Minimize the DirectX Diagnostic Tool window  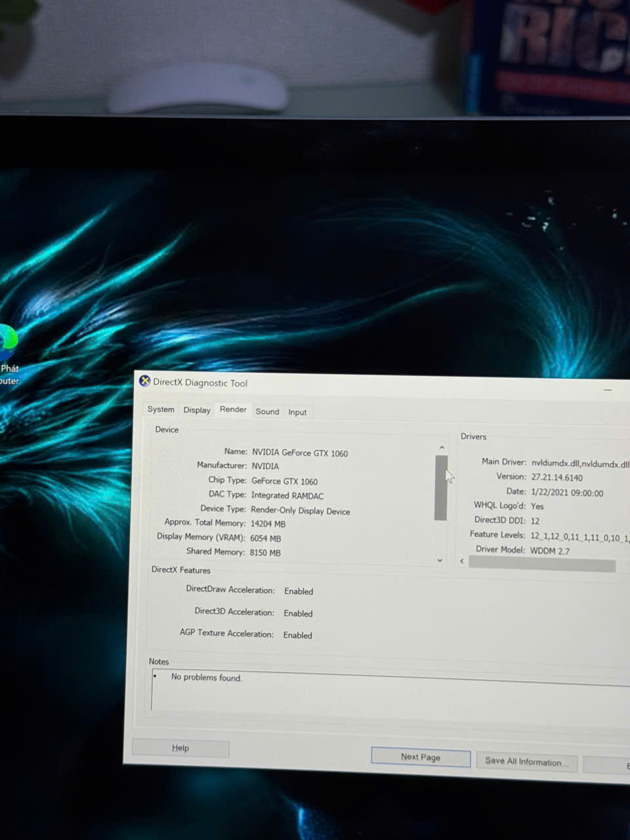[x=608, y=390]
